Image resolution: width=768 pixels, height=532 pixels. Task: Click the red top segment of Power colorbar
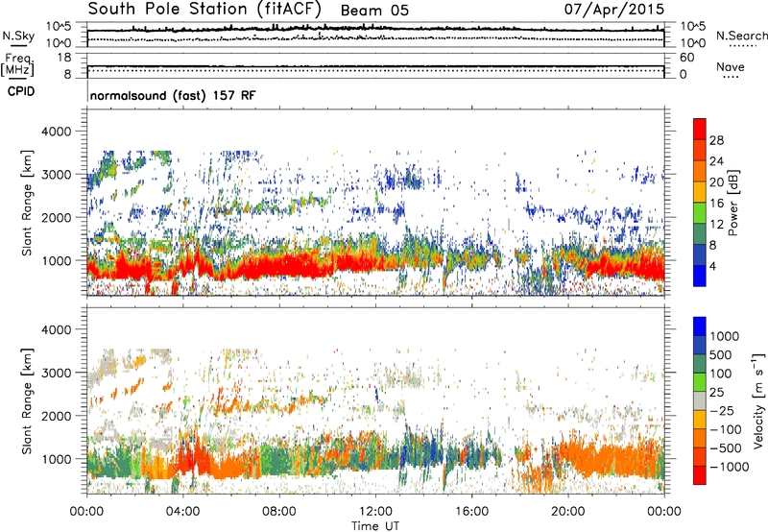pyautogui.click(x=700, y=129)
